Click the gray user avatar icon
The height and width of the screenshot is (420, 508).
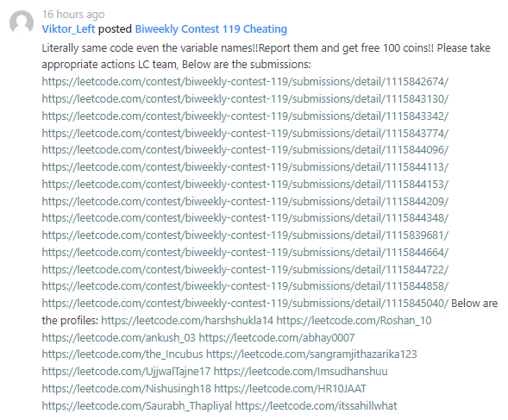(x=22, y=22)
